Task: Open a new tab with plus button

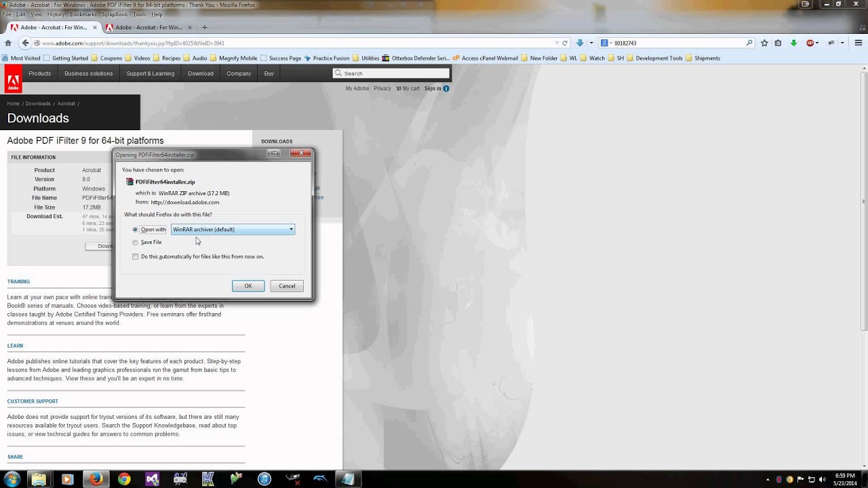Action: 205,28
